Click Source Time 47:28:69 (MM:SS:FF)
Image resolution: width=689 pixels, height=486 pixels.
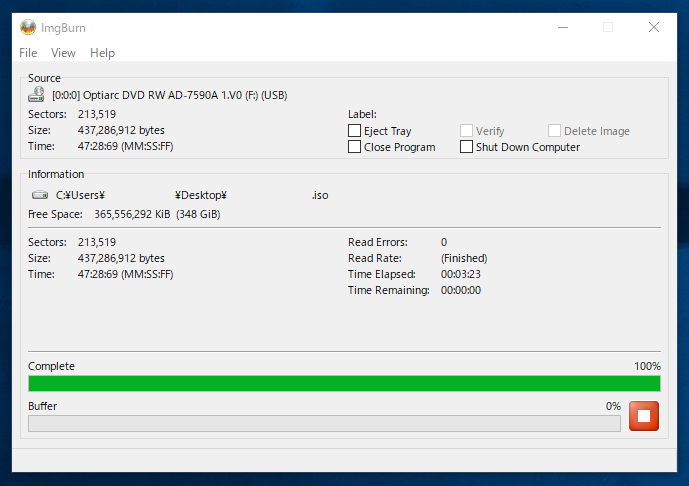pos(126,146)
